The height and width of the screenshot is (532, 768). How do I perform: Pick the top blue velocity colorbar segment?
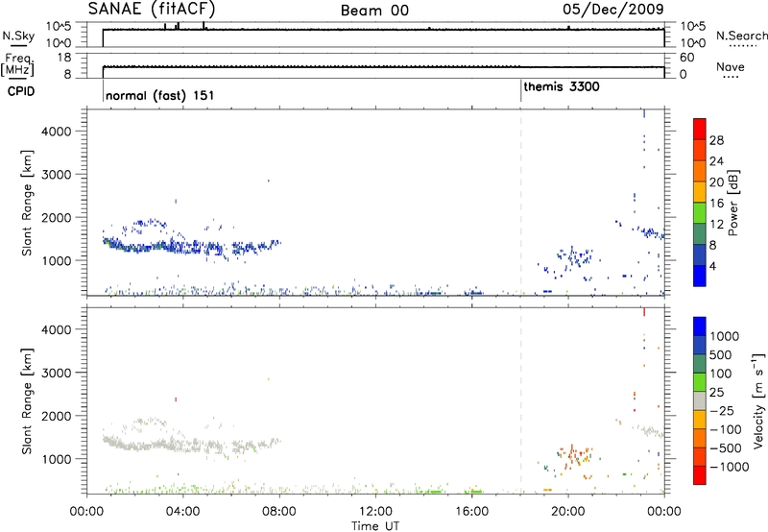(700, 326)
